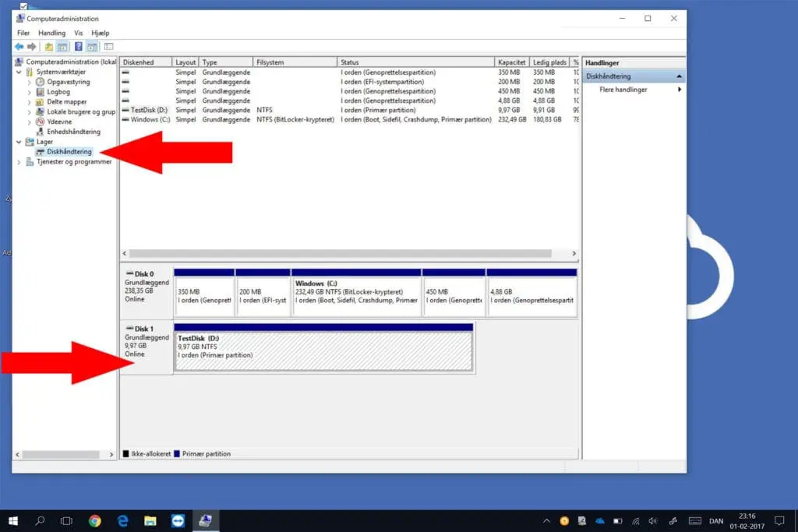Open Help using the question mark toolbar icon
The height and width of the screenshot is (532, 798).
79,46
